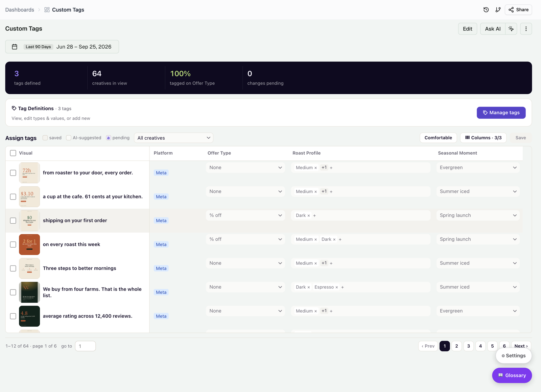The image size is (541, 392).
Task: Remove Medium tag in 'average rating across 12,400 reviews' row
Action: click(x=315, y=311)
